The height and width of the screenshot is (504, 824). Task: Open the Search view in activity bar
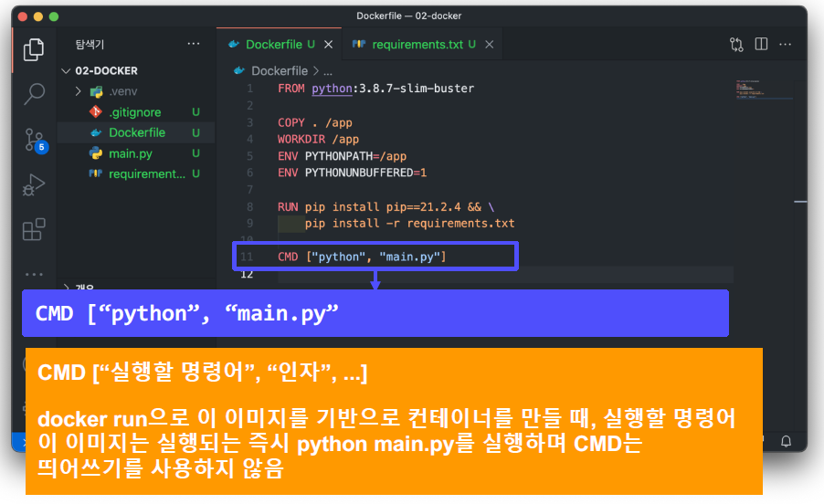point(34,94)
